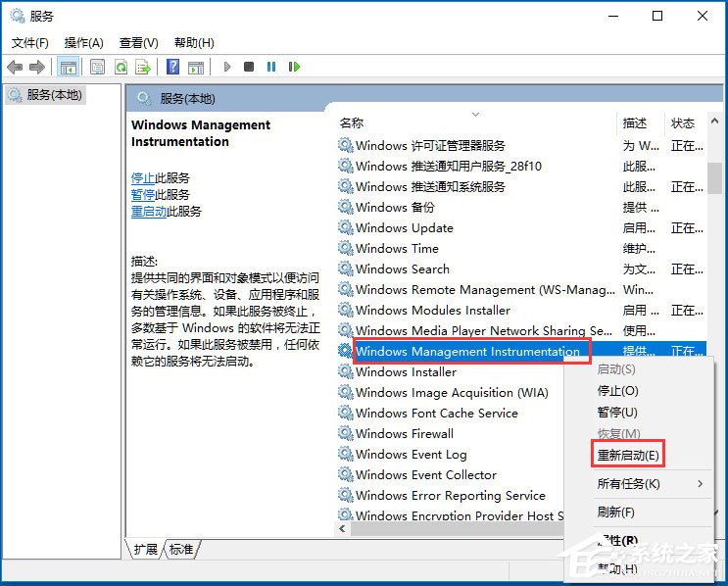
Task: Select the Windows Installer service
Action: pos(406,372)
